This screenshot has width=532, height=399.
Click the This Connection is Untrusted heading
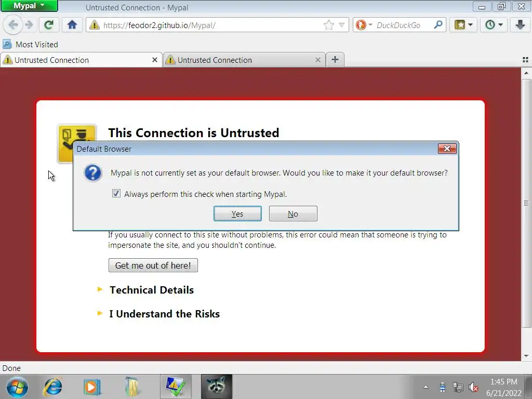(193, 132)
